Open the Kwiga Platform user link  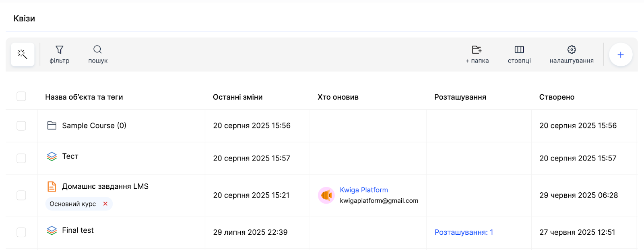tap(364, 190)
